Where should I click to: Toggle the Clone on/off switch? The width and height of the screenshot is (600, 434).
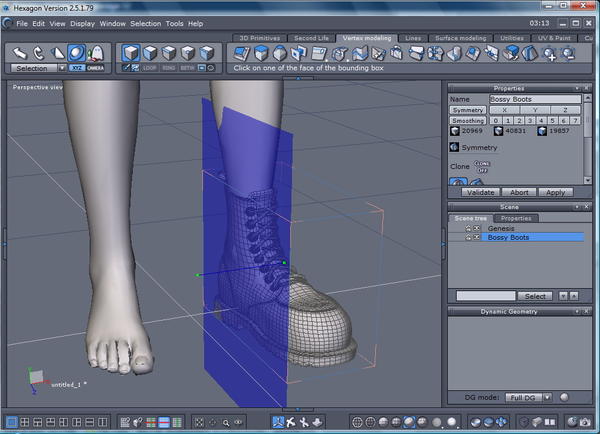point(482,166)
